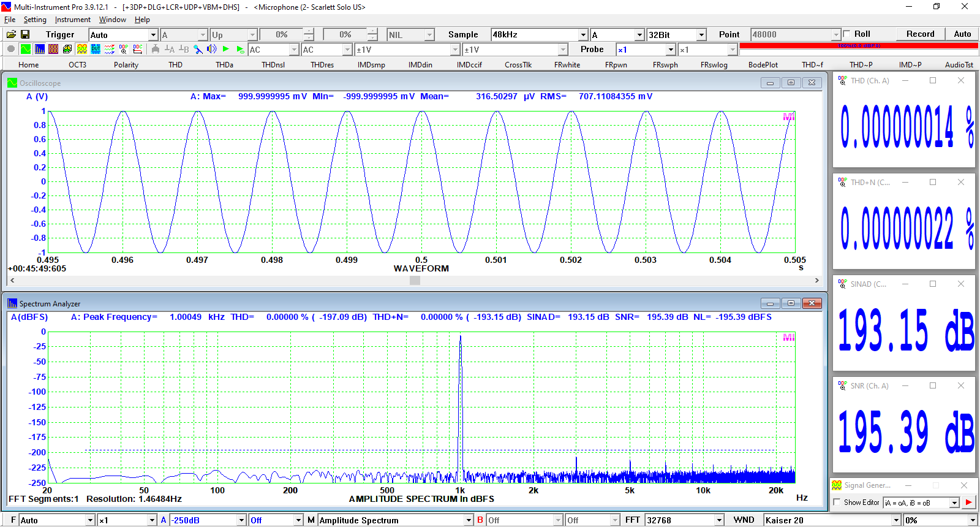Open the F frequency axis Auto dropdown

pyautogui.click(x=57, y=520)
